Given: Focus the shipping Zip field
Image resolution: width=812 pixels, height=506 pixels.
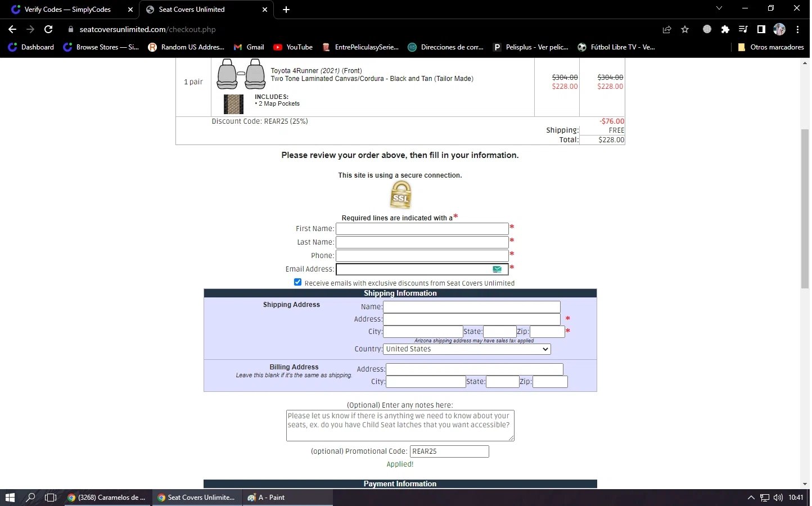Looking at the screenshot, I should [547, 332].
